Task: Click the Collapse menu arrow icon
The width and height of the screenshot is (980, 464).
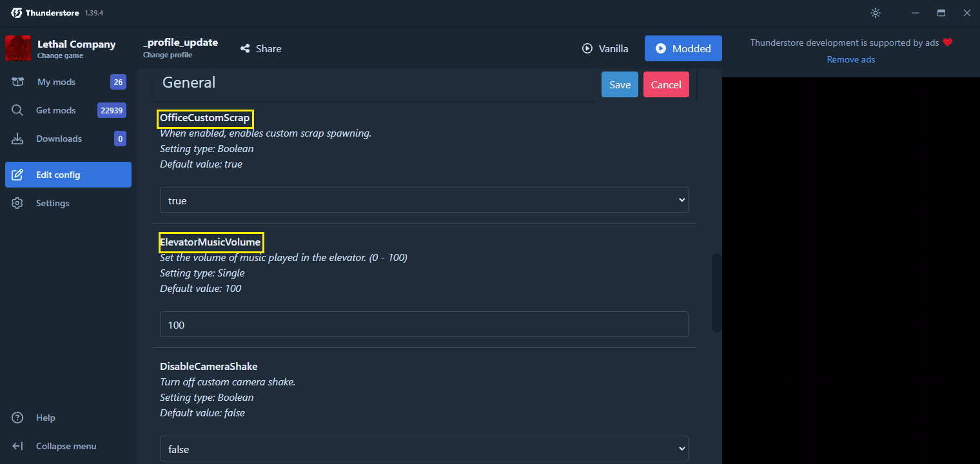Action: pyautogui.click(x=17, y=446)
